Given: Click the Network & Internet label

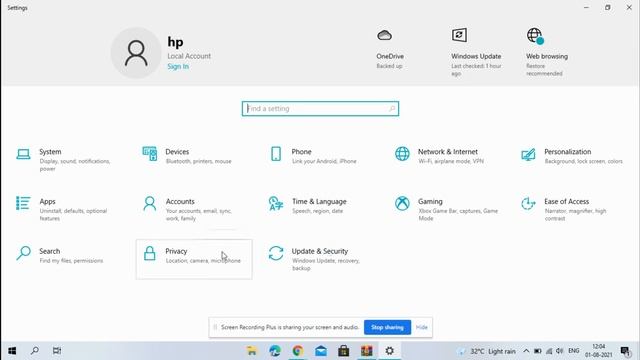Looking at the screenshot, I should (448, 152).
